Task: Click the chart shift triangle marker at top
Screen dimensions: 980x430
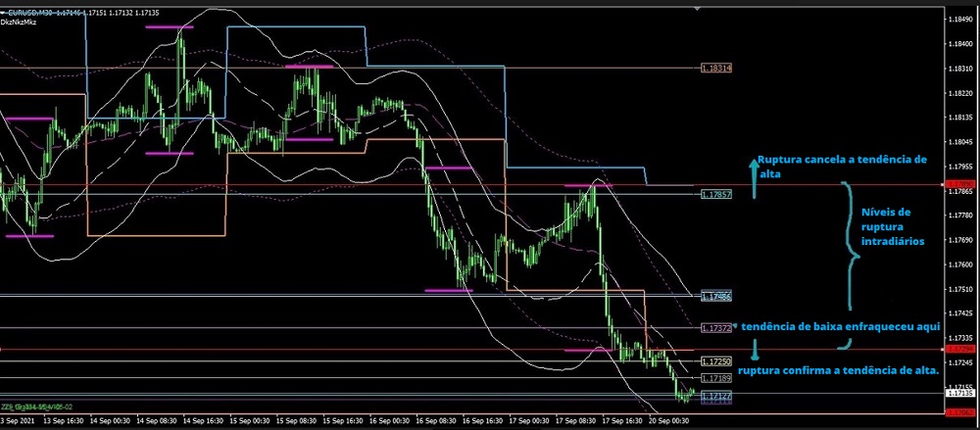Action: click(698, 8)
